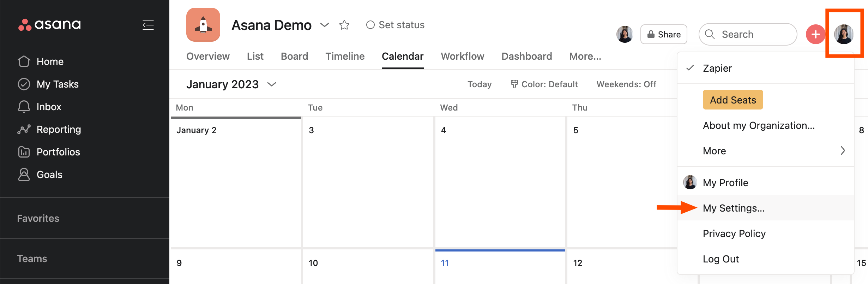Switch to the Board tab
Viewport: 868px width, 284px height.
(294, 56)
